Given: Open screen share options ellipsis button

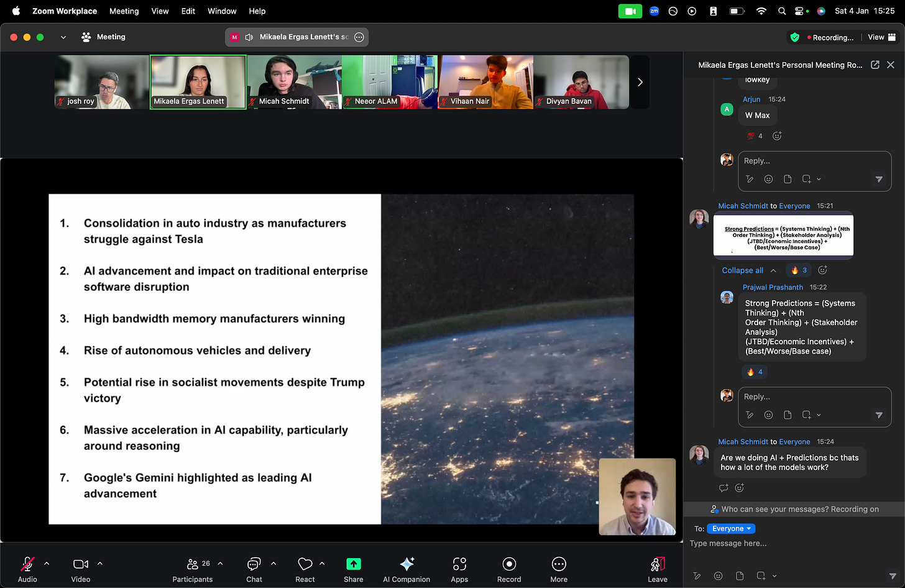Looking at the screenshot, I should (359, 37).
